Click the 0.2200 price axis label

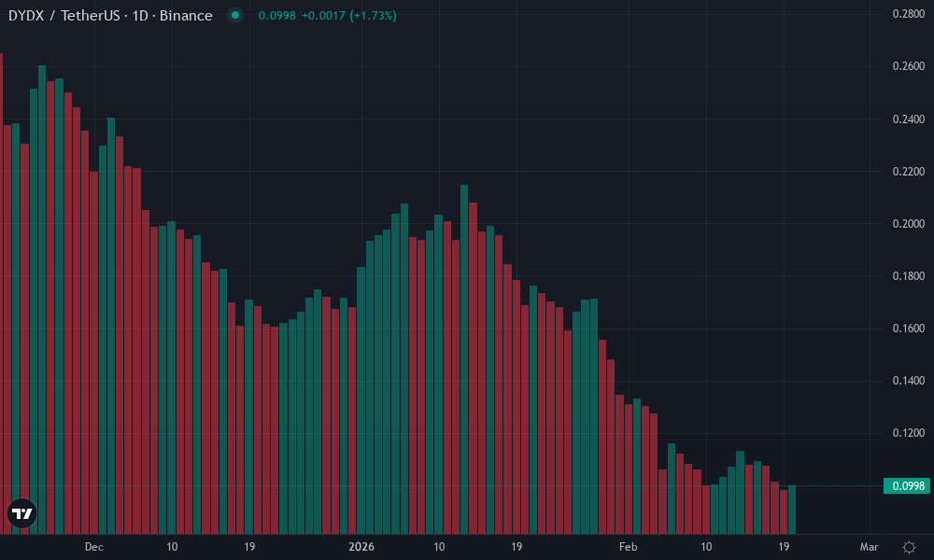click(x=909, y=172)
